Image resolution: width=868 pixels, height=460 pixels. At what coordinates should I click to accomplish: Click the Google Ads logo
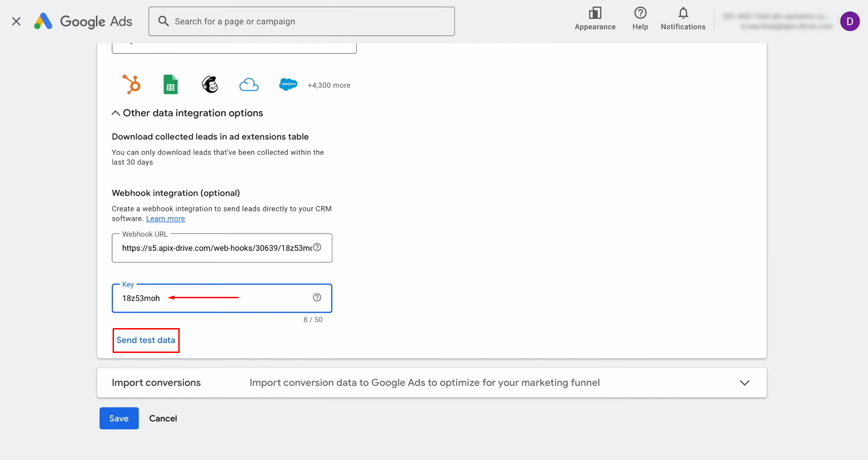(x=83, y=21)
